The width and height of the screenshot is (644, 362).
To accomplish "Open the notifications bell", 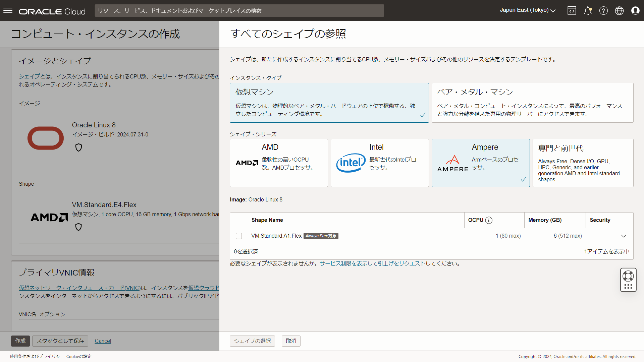I will point(588,10).
